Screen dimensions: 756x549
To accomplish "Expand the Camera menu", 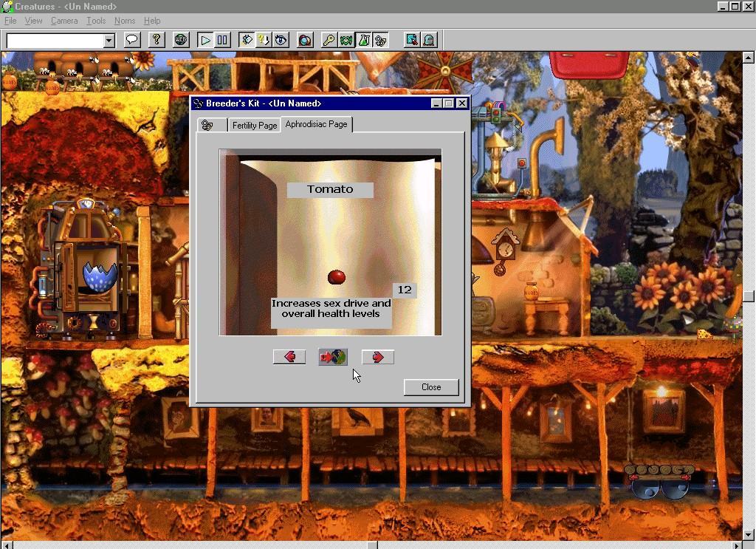I will (64, 21).
